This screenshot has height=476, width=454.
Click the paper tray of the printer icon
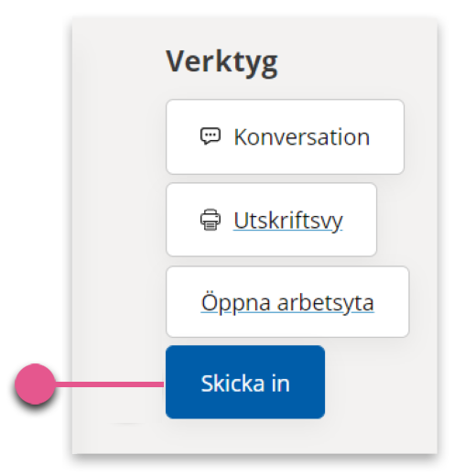[x=211, y=226]
